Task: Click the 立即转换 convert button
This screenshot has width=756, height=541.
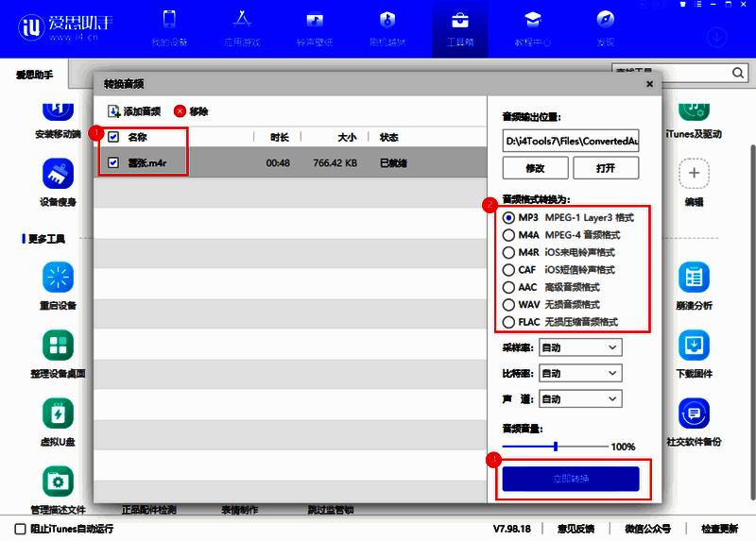Action: [571, 479]
